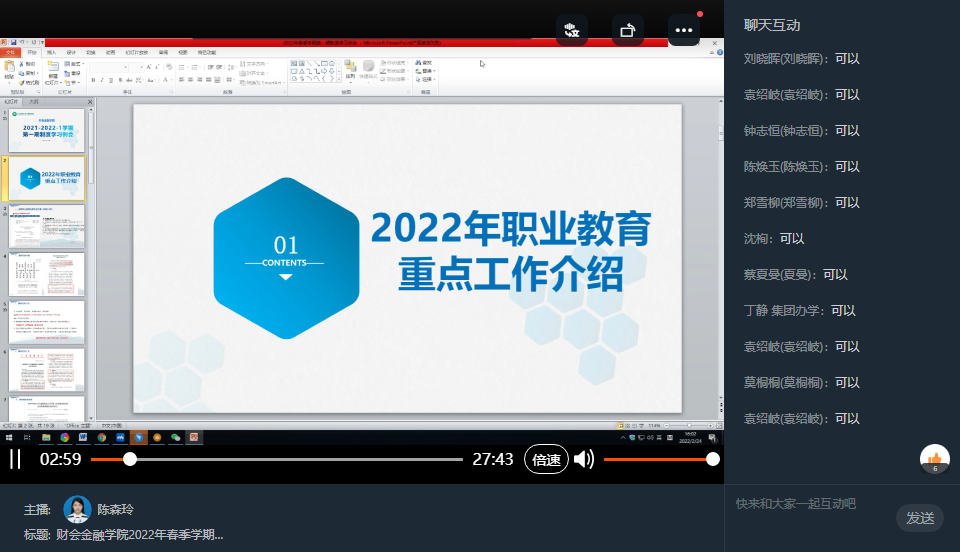The image size is (960, 552).
Task: Mute the player volume speaker icon
Action: [x=584, y=459]
